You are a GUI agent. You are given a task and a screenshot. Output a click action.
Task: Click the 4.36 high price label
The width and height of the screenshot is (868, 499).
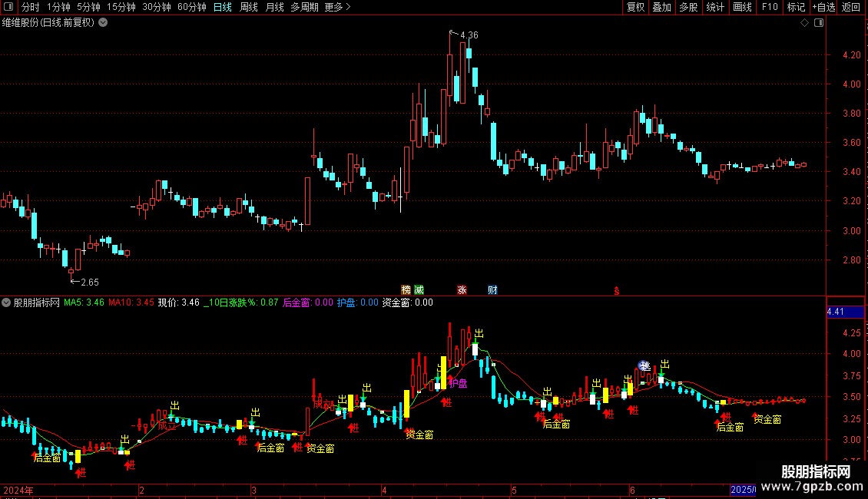click(x=469, y=35)
